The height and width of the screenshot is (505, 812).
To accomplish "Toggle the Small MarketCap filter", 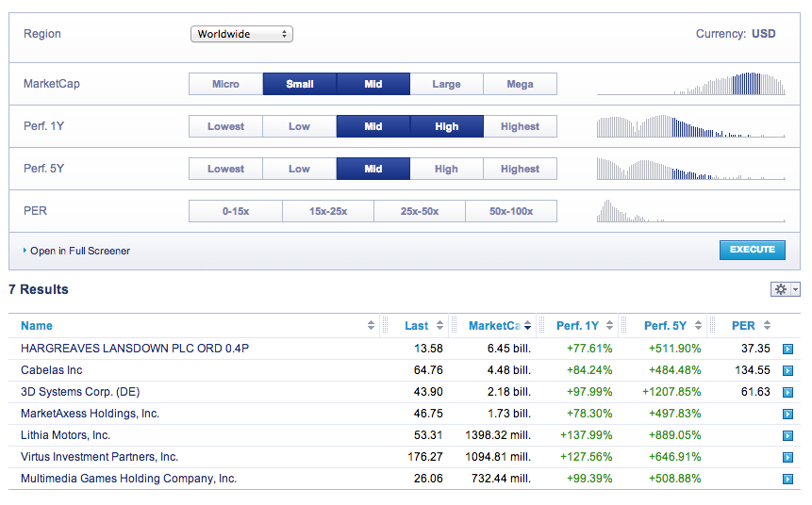I will (300, 84).
